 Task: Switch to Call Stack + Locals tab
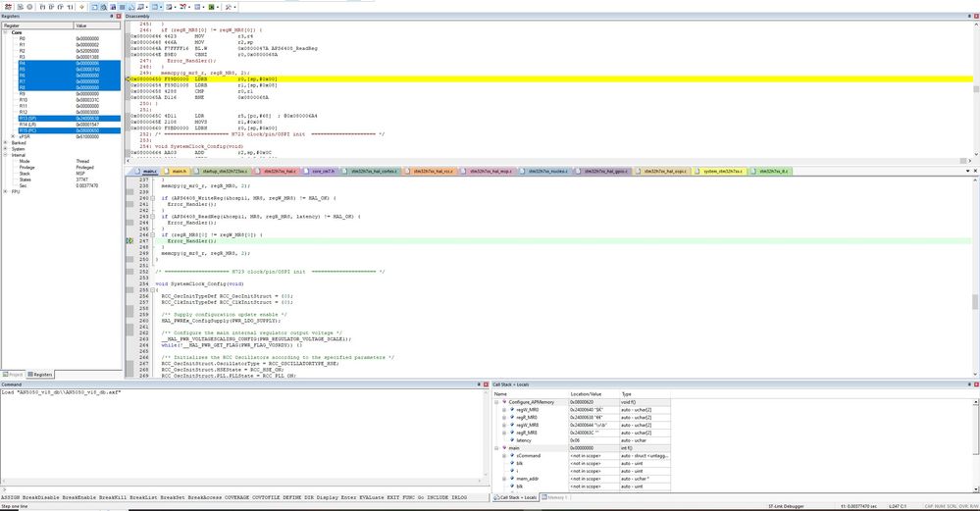(515, 498)
